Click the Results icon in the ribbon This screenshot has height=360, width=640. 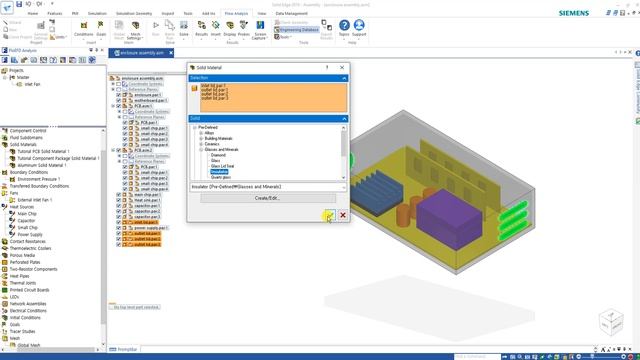[x=201, y=25]
